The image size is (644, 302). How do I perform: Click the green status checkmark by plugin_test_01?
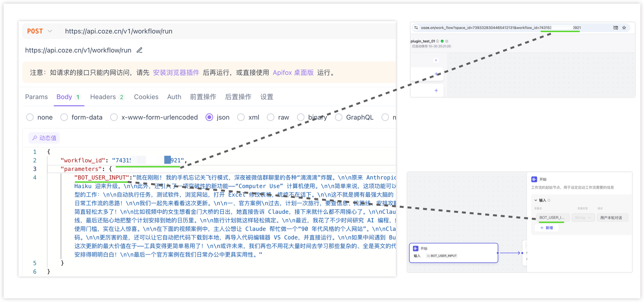click(x=442, y=41)
